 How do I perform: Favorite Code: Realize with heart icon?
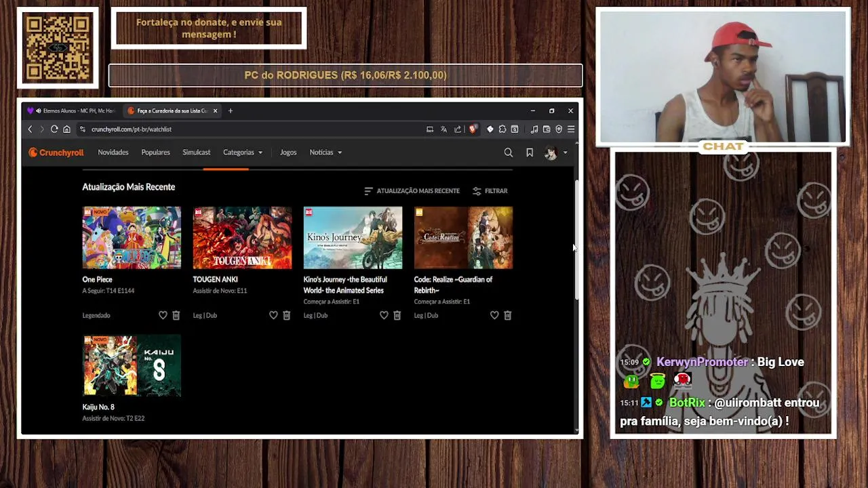coord(494,315)
